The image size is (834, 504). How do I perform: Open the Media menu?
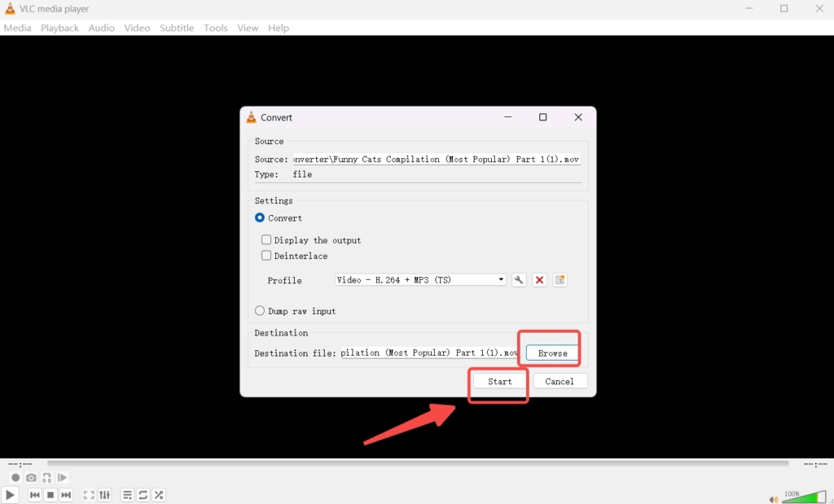17,27
